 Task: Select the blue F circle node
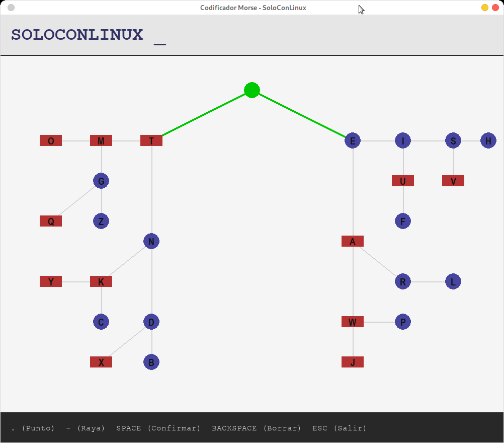(x=403, y=221)
